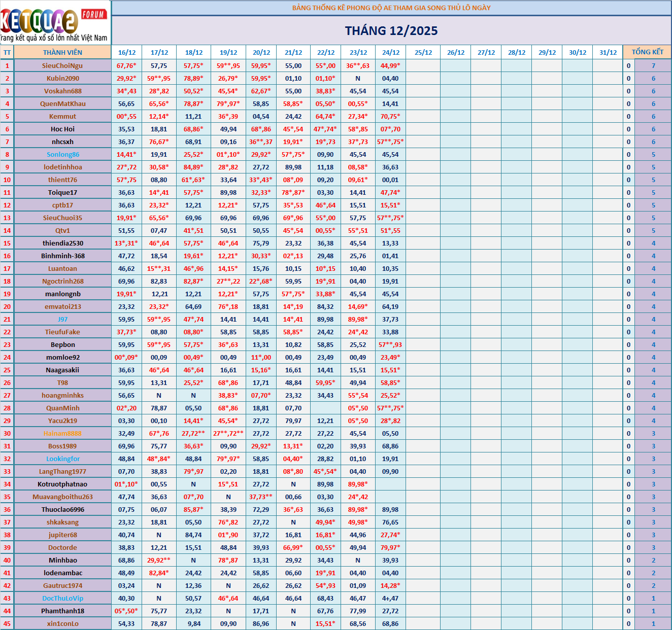Select the 16/12 date column header
Screen dimensions: 672x630
127,52
